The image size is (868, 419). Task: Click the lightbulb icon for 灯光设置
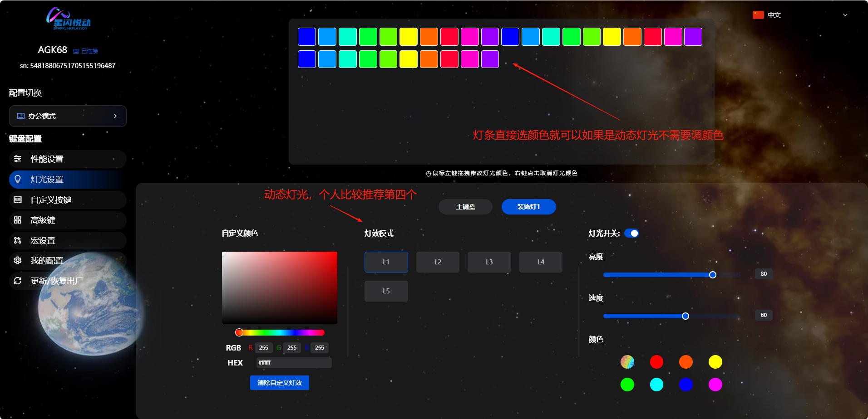click(18, 179)
